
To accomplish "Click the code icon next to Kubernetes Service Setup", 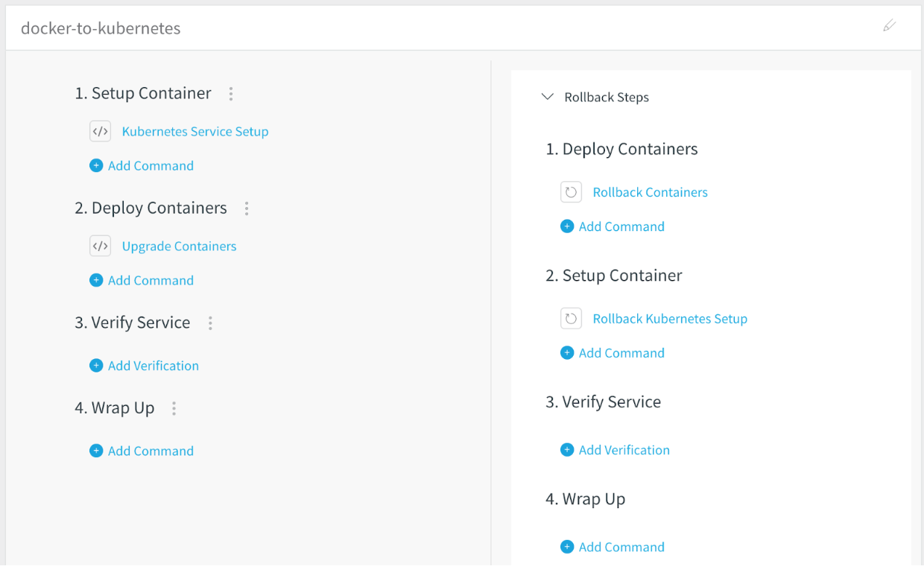I will click(x=100, y=132).
